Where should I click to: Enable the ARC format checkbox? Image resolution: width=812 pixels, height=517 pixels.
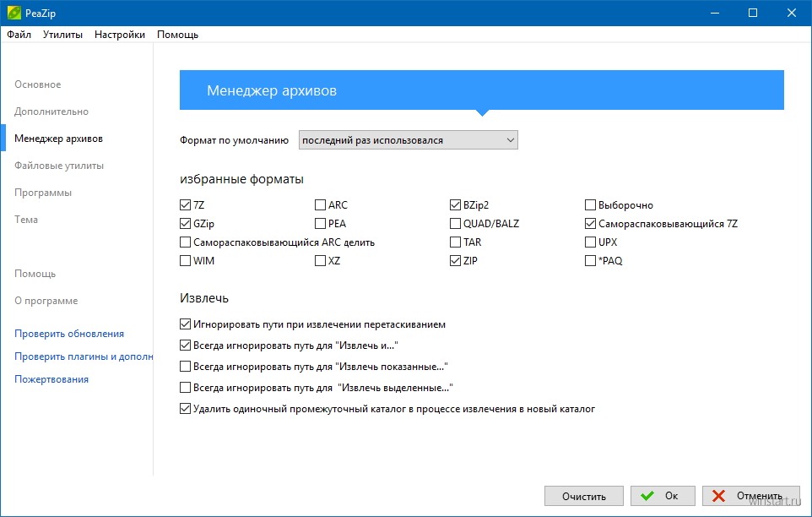tap(320, 205)
